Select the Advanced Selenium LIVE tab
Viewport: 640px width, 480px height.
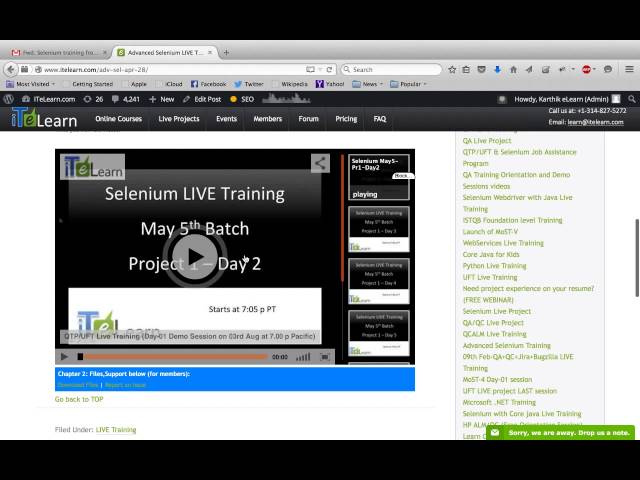[x=163, y=53]
